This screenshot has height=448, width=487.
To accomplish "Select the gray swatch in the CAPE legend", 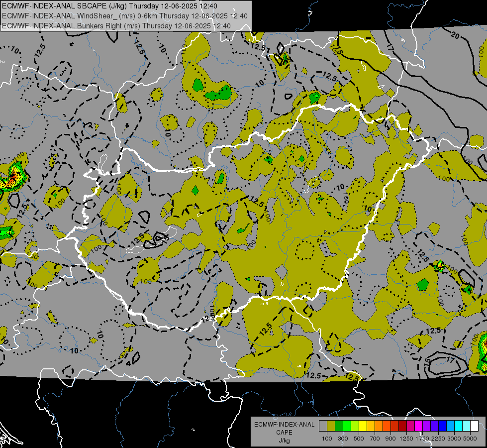I will (x=323, y=426).
